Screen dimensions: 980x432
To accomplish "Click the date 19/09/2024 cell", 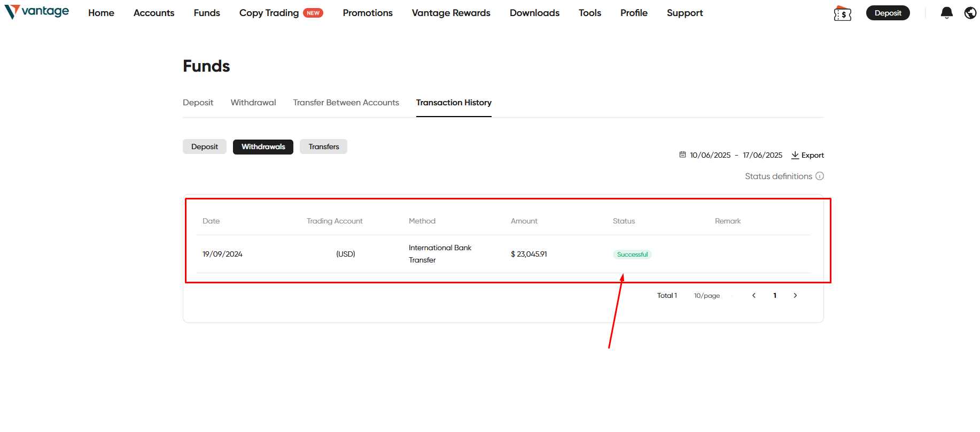I will 222,254.
